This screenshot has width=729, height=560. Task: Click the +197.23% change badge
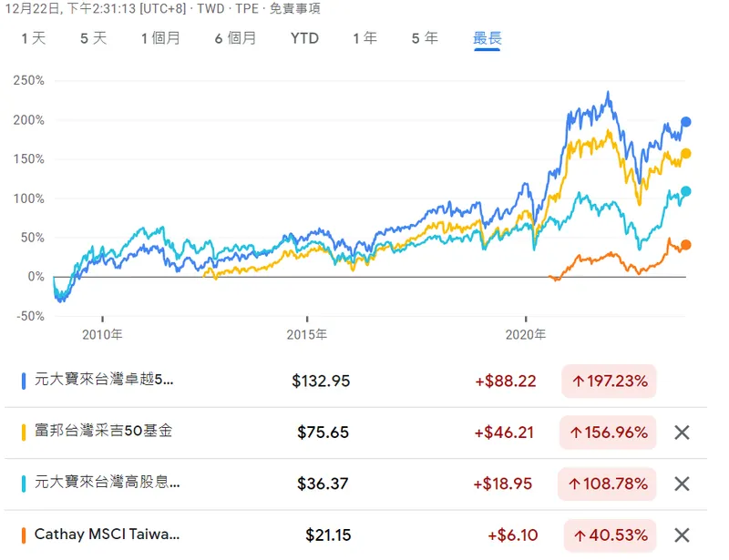[x=608, y=382]
